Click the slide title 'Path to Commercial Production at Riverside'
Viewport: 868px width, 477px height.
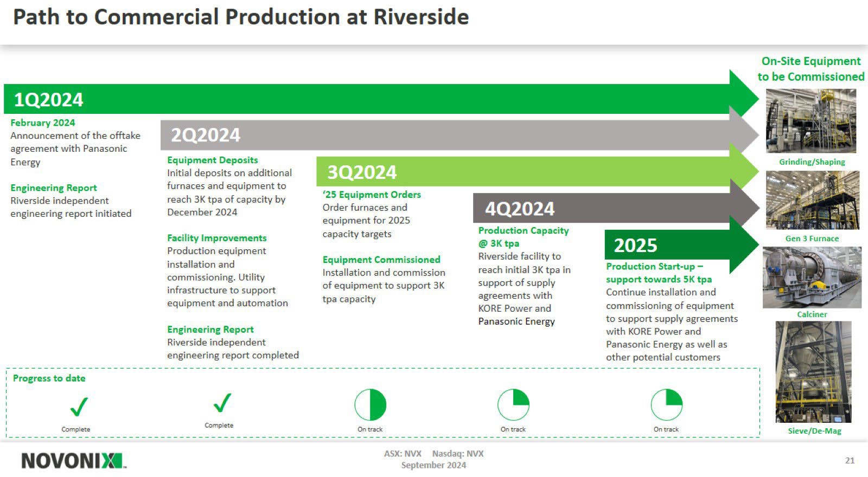[x=241, y=17]
